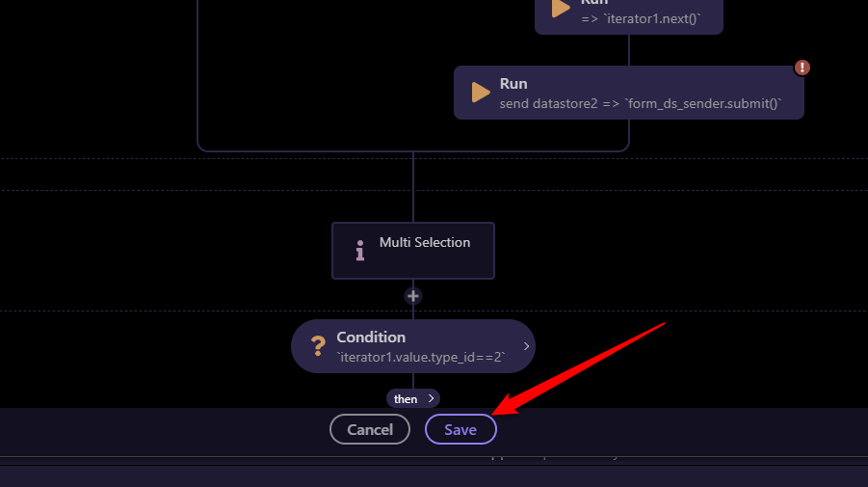Click the Run title on send datastore2 node
Image resolution: width=868 pixels, height=487 pixels.
click(513, 84)
